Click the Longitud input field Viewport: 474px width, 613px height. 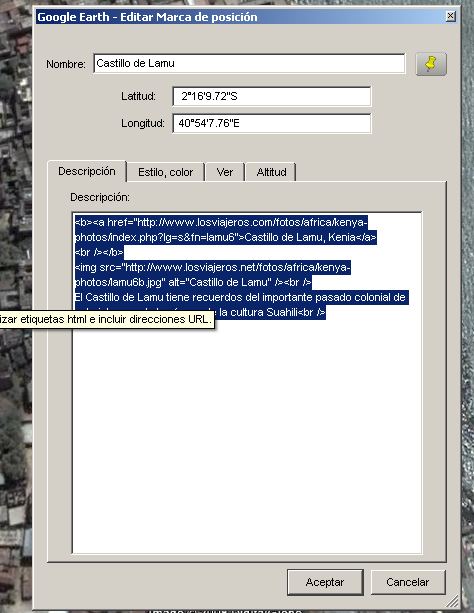pos(271,123)
